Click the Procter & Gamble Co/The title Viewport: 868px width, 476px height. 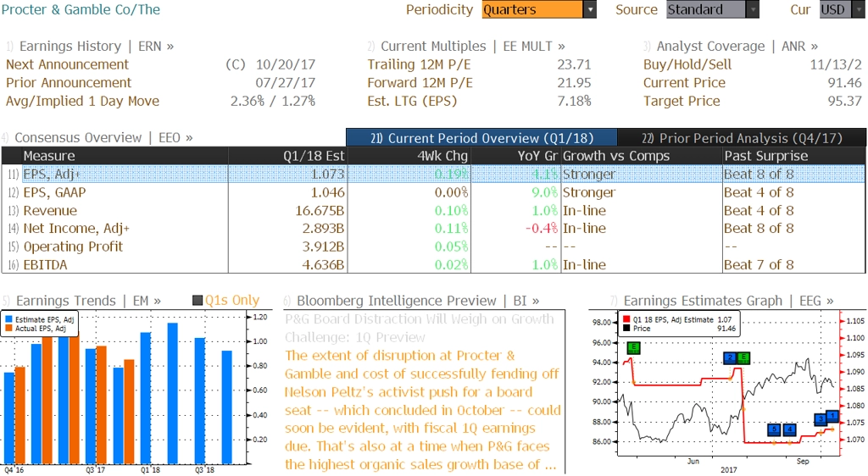(81, 9)
